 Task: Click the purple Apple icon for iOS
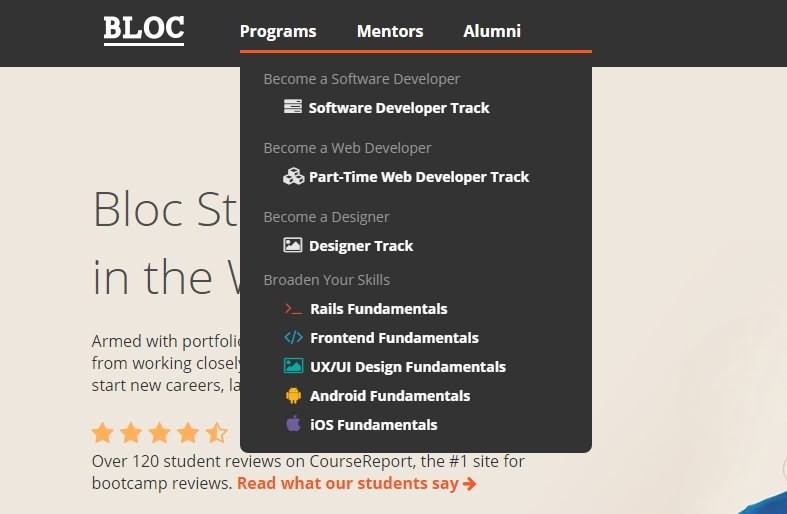(x=293, y=424)
